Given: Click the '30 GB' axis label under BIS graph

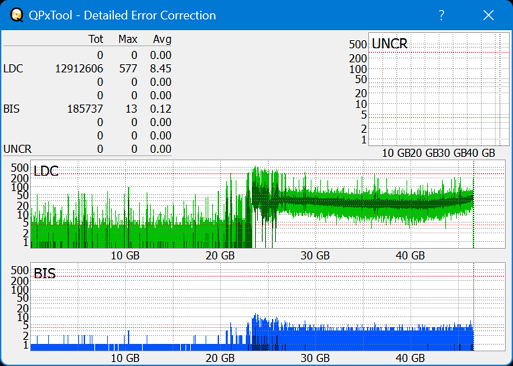Looking at the screenshot, I should point(315,358).
